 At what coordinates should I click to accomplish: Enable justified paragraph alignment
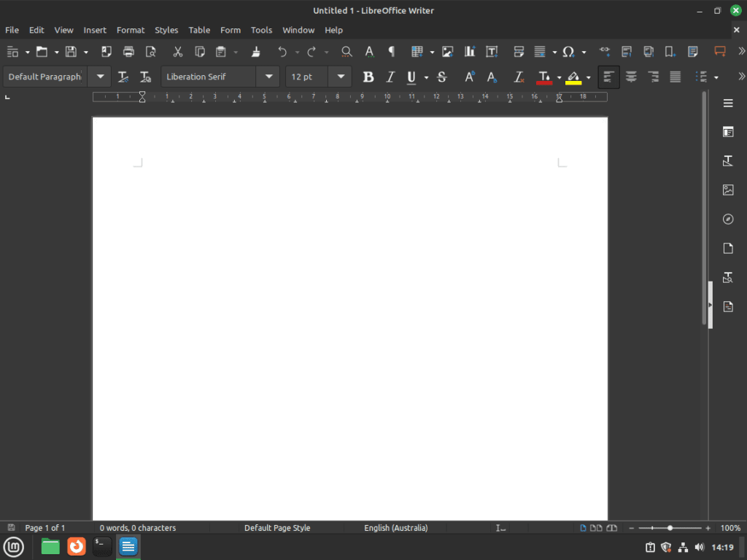pyautogui.click(x=675, y=77)
